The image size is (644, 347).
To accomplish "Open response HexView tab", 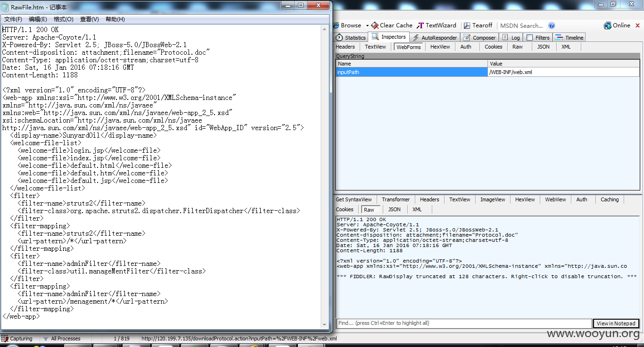I will [525, 199].
